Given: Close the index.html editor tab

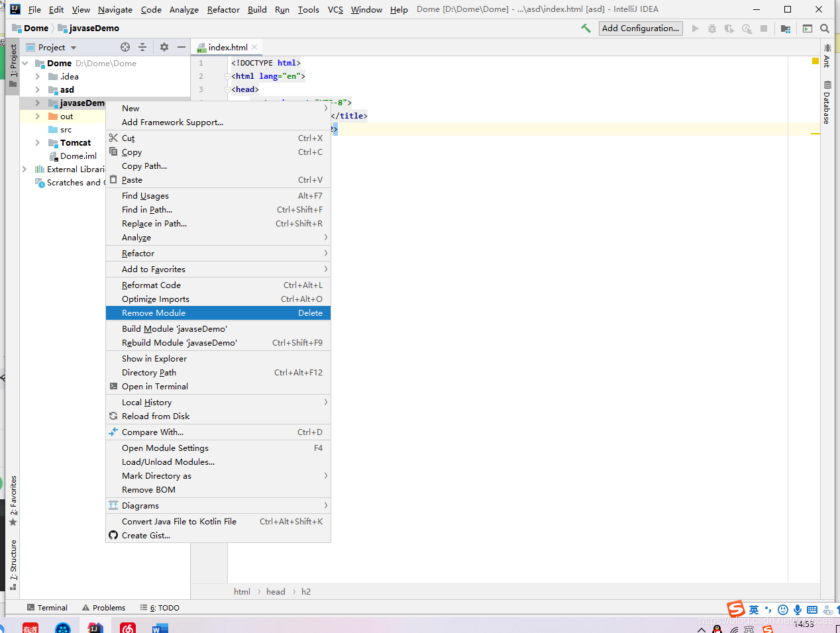Looking at the screenshot, I should click(254, 47).
